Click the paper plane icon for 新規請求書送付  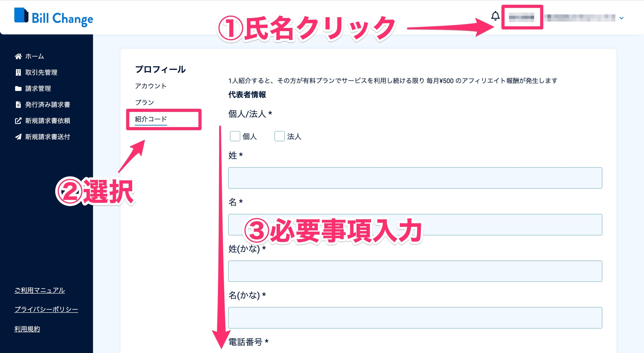18,137
